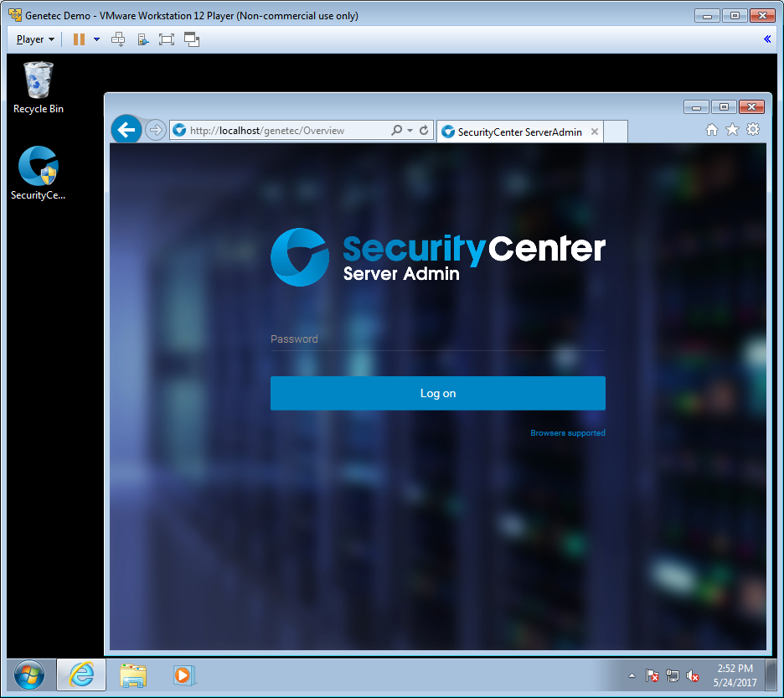Image resolution: width=784 pixels, height=698 pixels.
Task: Maximize the Internet Explorer window
Action: pos(724,106)
